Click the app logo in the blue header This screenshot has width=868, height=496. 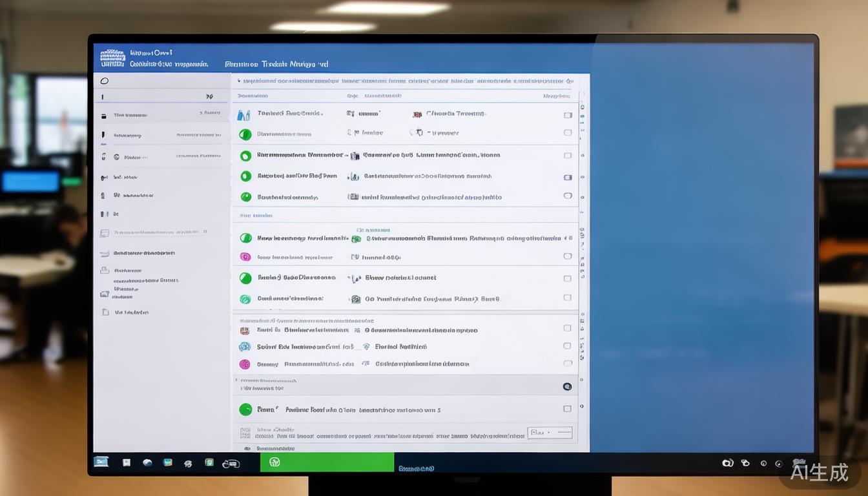pyautogui.click(x=112, y=58)
